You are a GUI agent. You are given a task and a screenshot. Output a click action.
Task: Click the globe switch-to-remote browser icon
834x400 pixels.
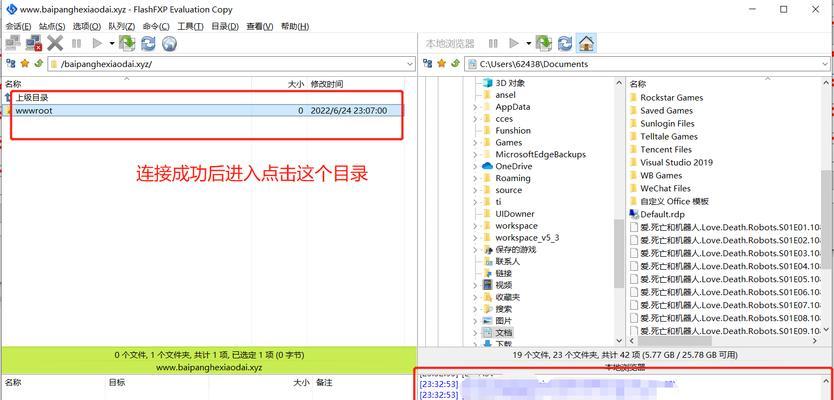[x=169, y=43]
